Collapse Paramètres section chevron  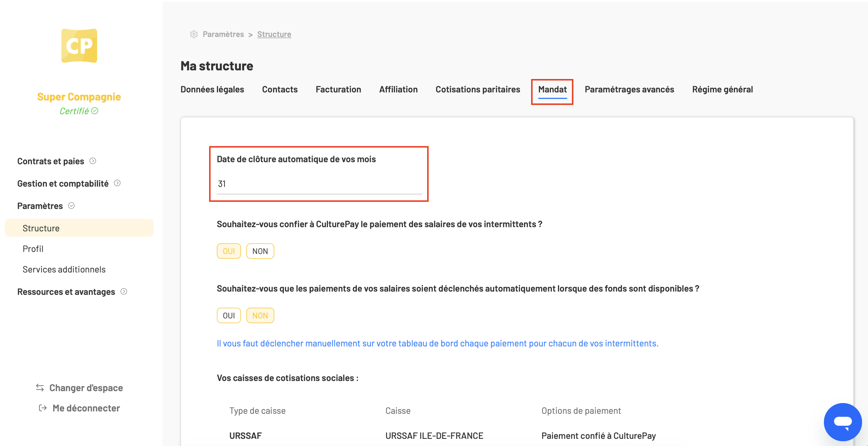click(71, 205)
